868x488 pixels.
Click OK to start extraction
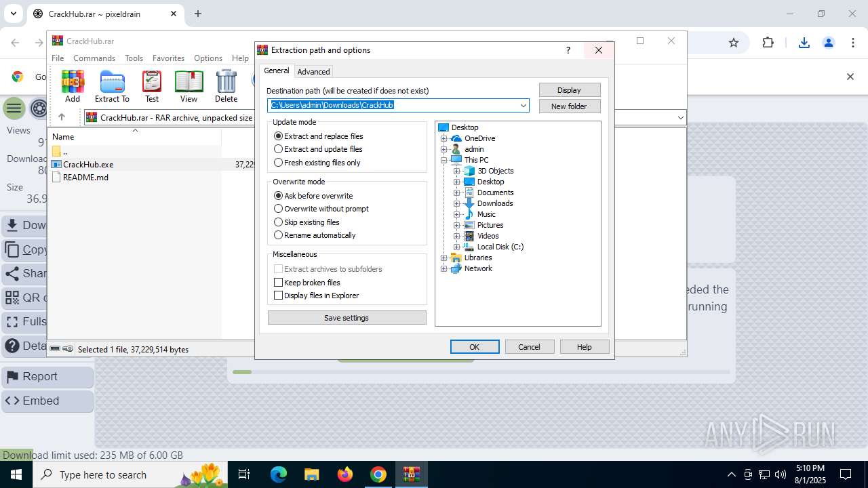(475, 347)
